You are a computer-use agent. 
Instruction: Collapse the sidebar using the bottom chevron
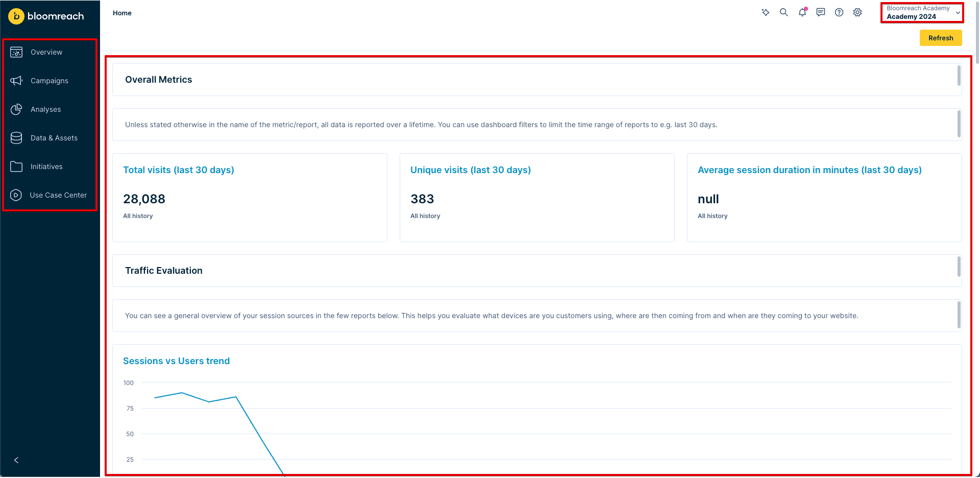coord(16,460)
